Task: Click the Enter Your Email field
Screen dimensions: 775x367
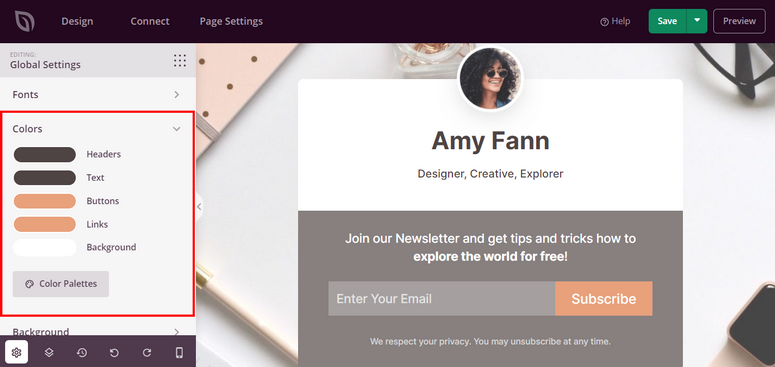Action: 441,298
